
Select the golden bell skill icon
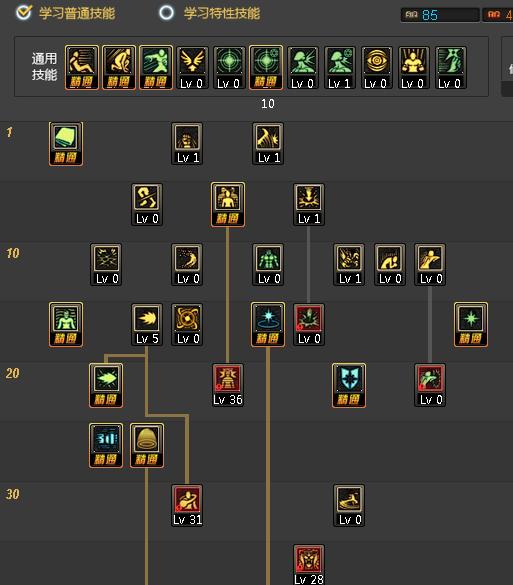click(x=147, y=445)
